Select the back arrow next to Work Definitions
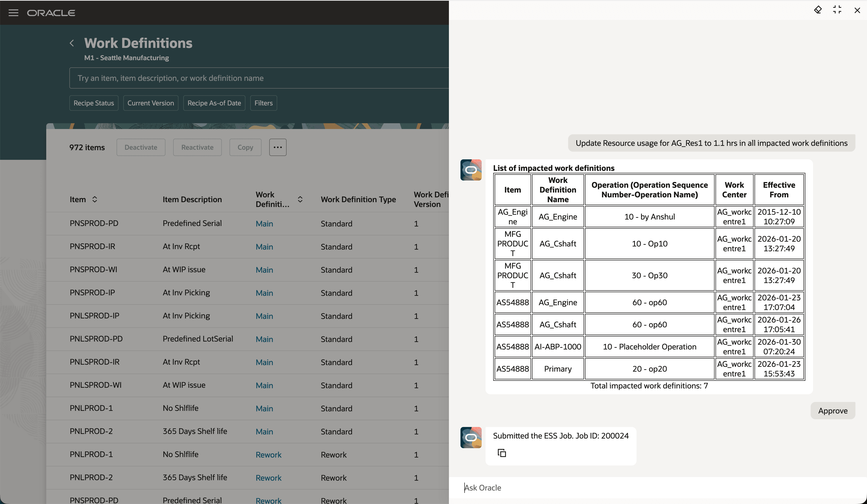Screen dimensions: 867x504 72,43
